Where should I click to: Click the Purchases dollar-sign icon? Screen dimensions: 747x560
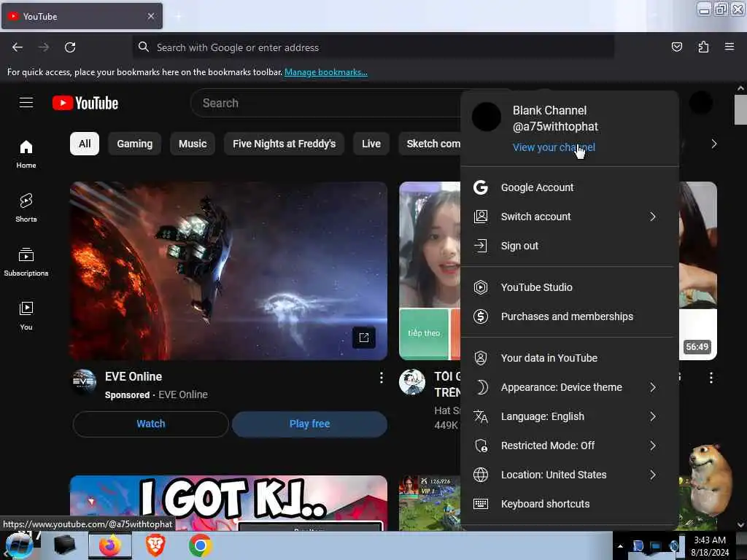[x=481, y=316]
